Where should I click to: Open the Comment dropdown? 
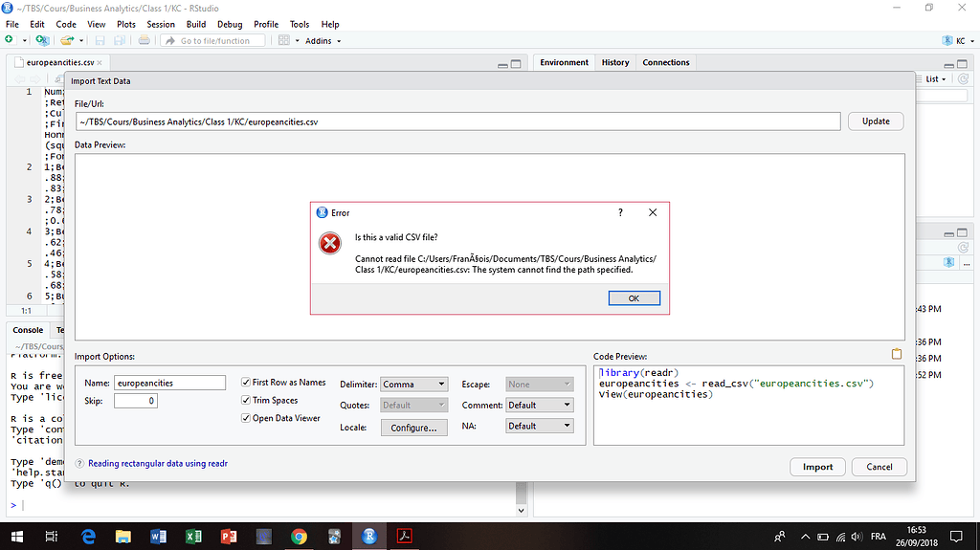tap(539, 405)
